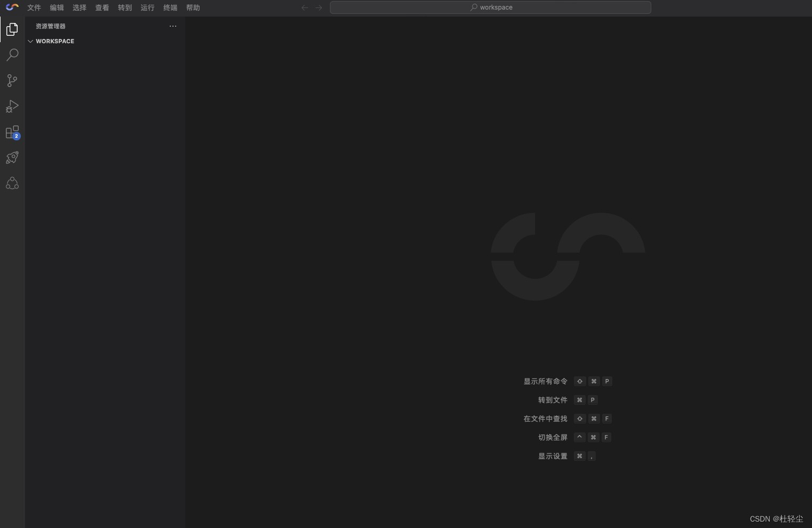Open the 运行 menu
The height and width of the screenshot is (528, 812).
(x=147, y=7)
